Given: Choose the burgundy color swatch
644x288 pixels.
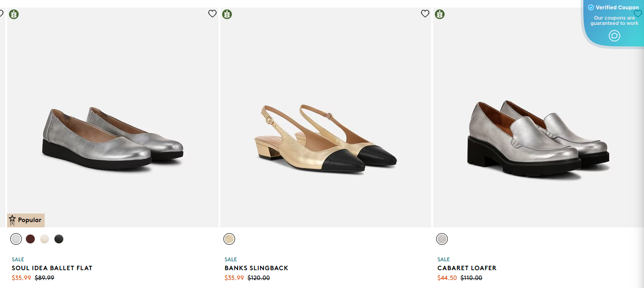Looking at the screenshot, I should tap(30, 239).
